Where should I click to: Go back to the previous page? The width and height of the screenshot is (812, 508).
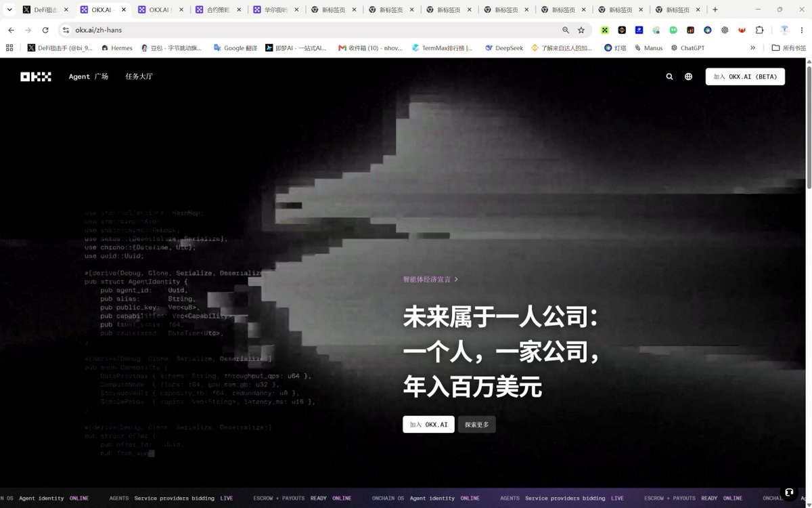[12, 30]
